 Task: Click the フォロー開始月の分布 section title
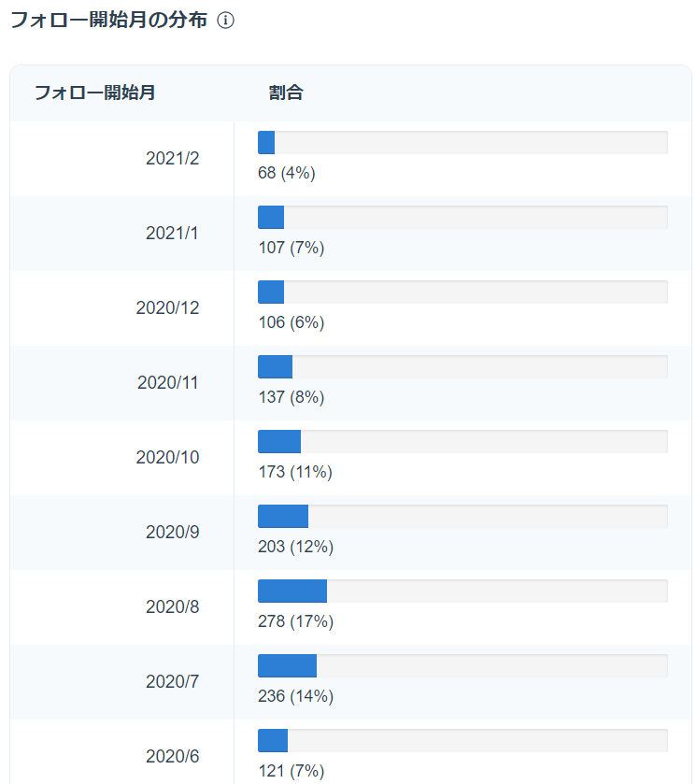coord(108,21)
